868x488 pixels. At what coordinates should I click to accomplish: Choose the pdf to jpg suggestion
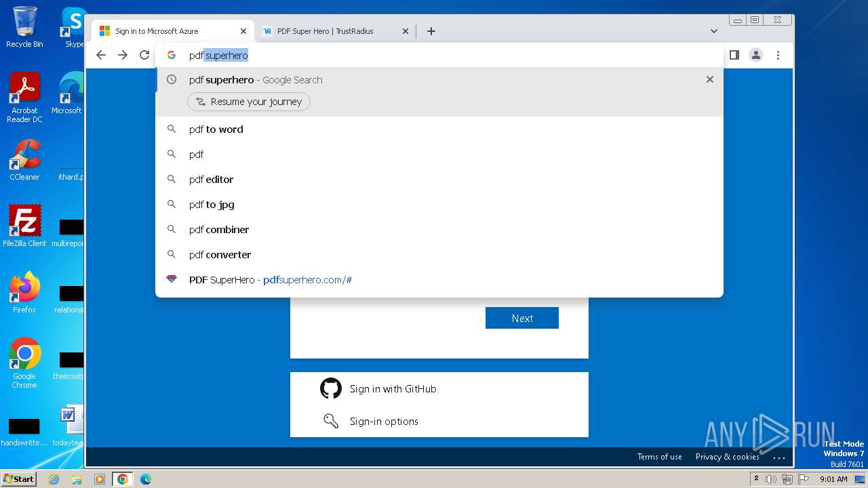pos(439,205)
